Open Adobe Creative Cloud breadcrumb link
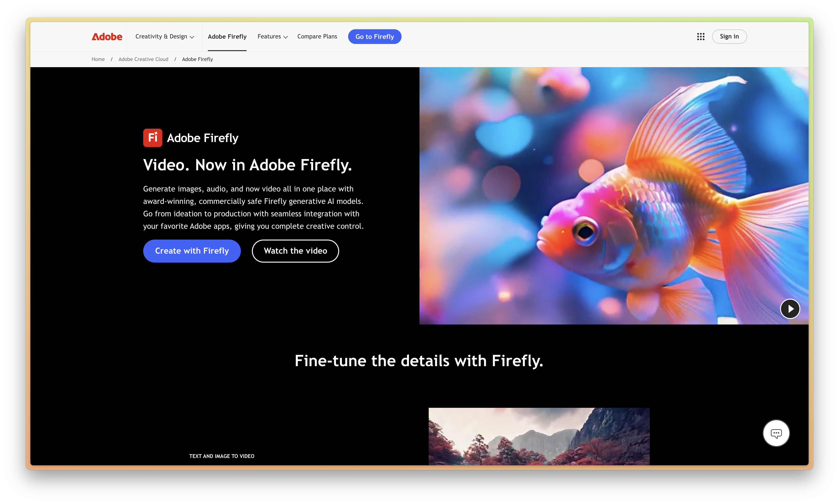The width and height of the screenshot is (839, 504). pos(143,59)
